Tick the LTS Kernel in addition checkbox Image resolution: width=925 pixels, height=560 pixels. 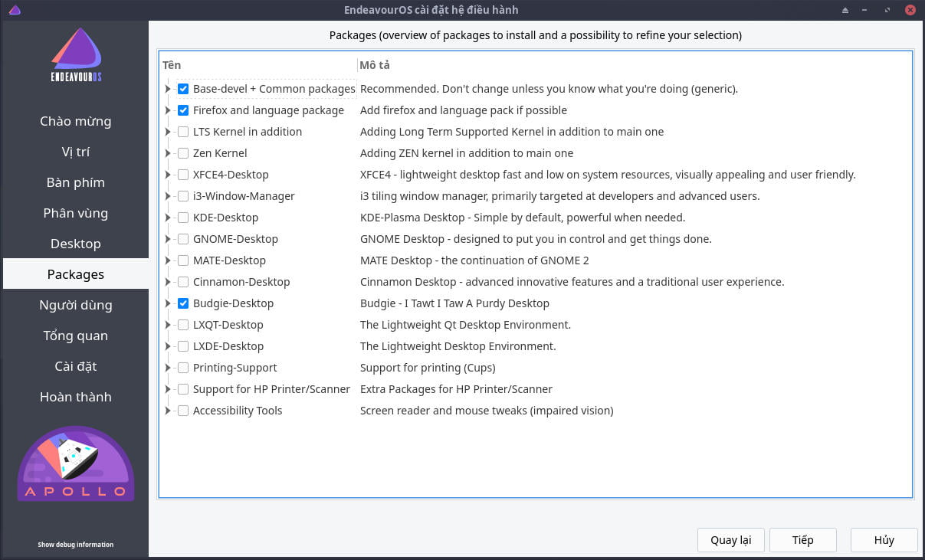point(183,132)
